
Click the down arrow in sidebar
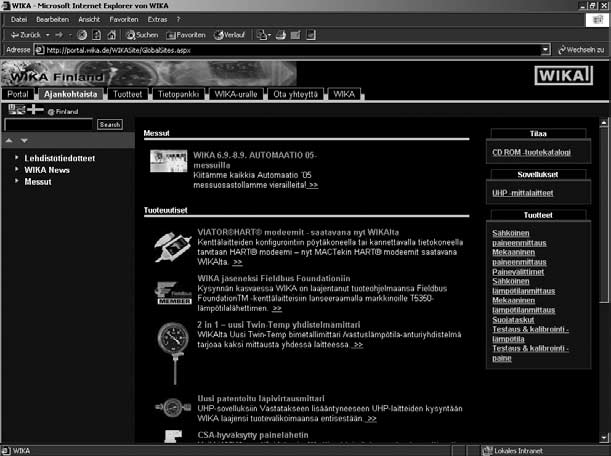[x=24, y=140]
